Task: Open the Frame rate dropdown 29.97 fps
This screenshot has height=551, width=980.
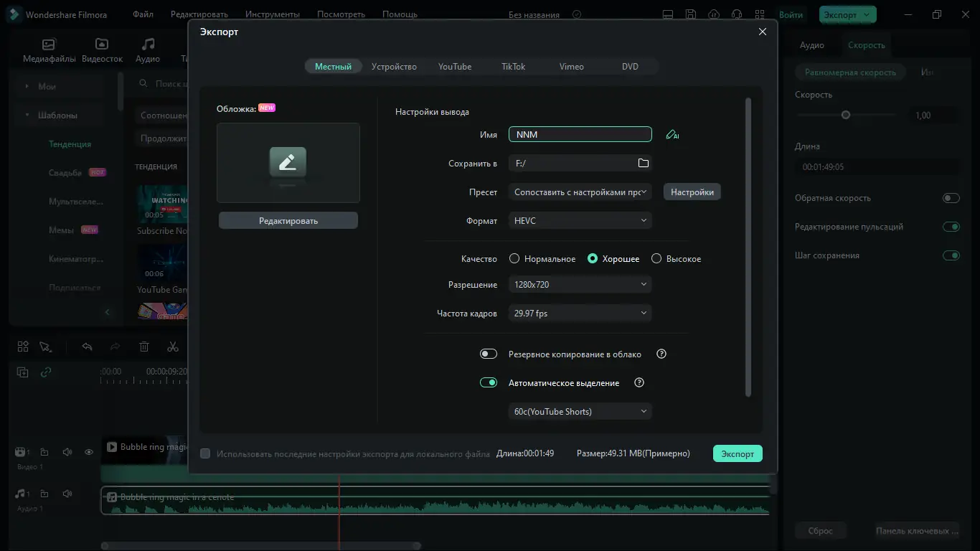Action: tap(580, 313)
